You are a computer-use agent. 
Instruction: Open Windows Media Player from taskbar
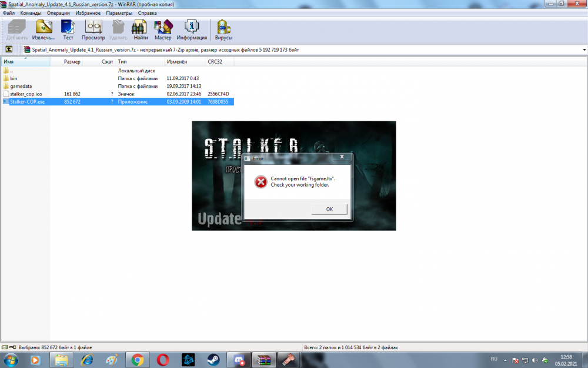(x=35, y=360)
